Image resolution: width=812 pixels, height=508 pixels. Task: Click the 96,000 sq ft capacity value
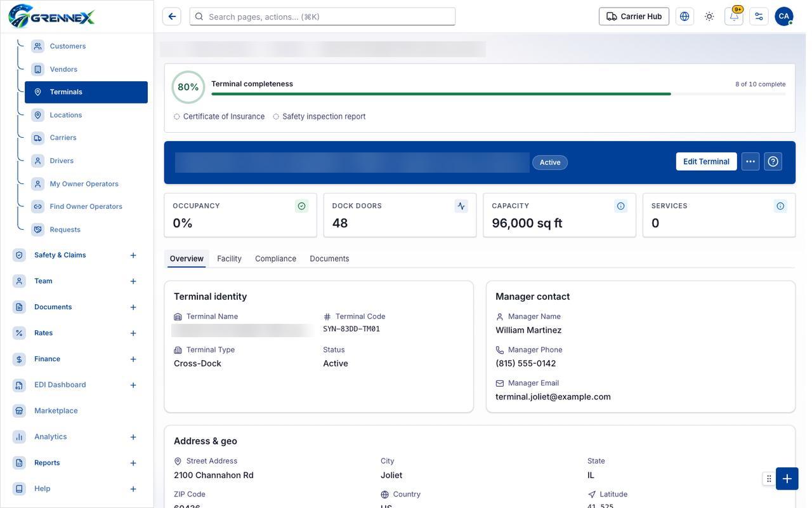coord(527,223)
